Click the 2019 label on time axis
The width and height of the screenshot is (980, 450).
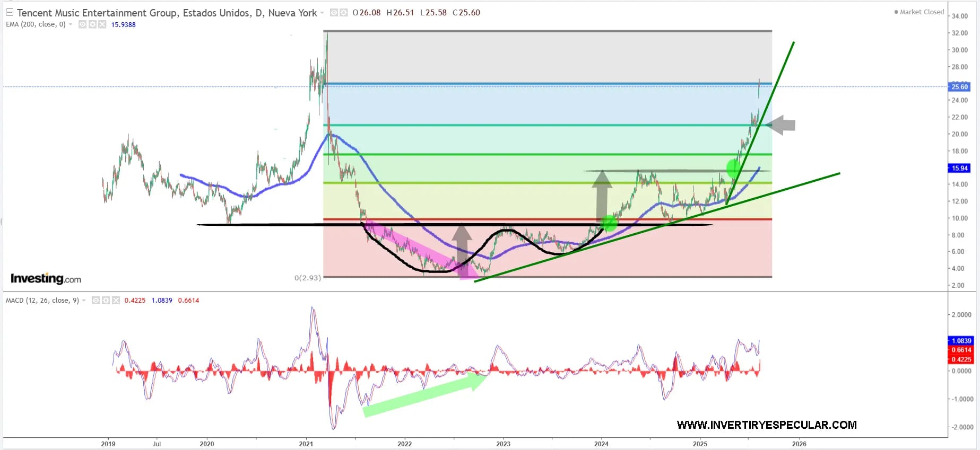point(108,444)
